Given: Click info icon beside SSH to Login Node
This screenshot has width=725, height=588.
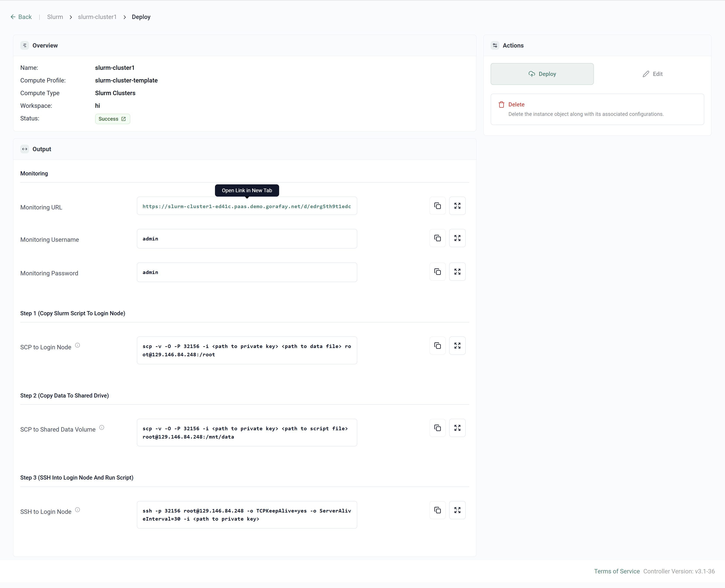Looking at the screenshot, I should coord(77,510).
